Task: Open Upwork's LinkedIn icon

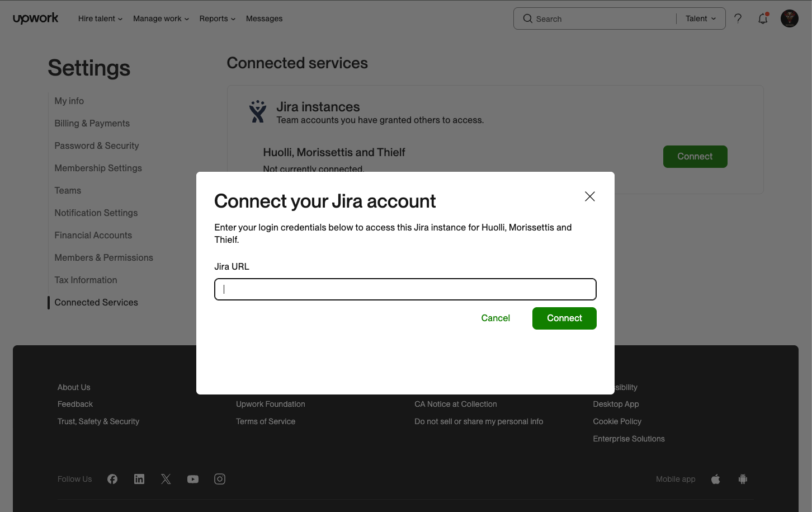Action: point(139,479)
